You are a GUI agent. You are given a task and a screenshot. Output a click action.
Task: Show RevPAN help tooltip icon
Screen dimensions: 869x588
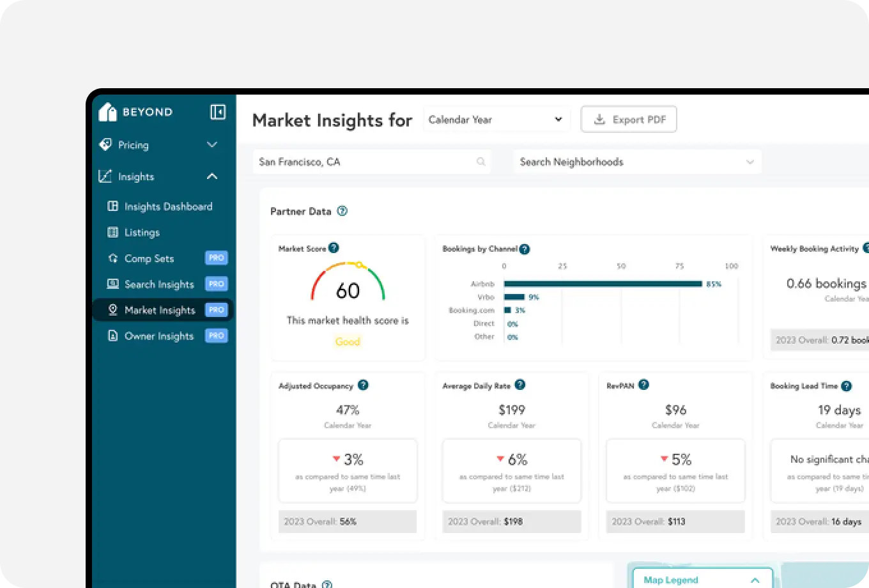click(643, 385)
